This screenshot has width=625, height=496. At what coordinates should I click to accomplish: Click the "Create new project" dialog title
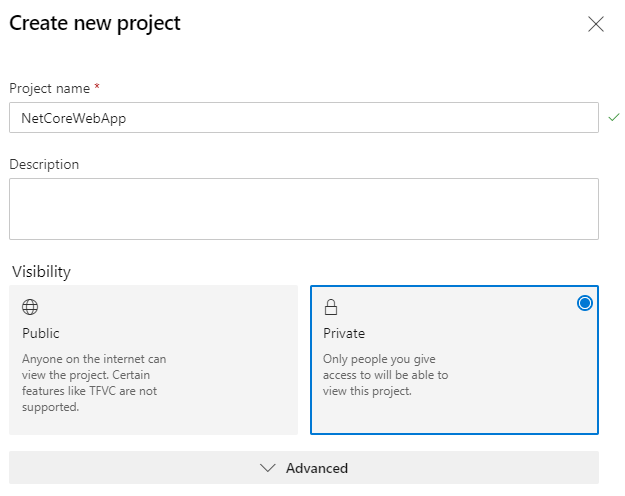coord(95,23)
